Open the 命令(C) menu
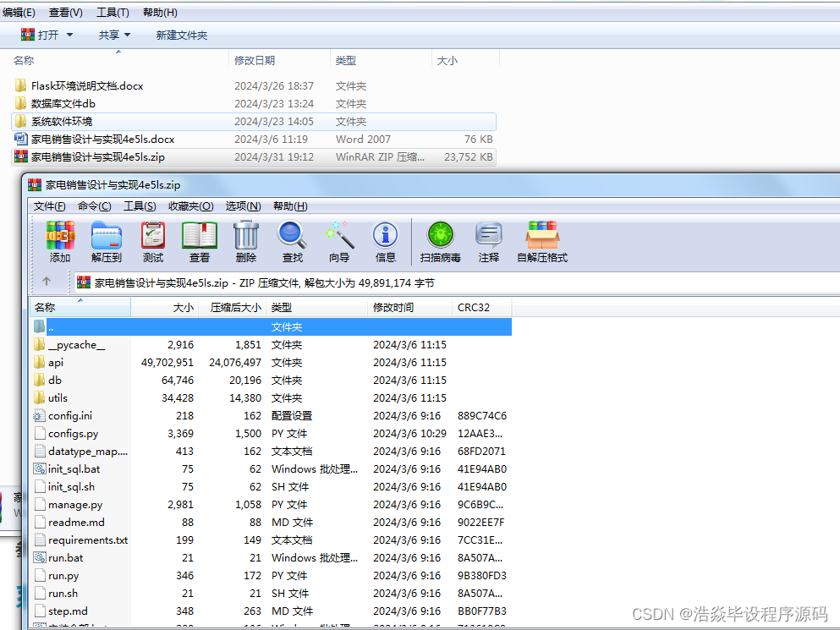840x630 pixels. click(93, 205)
